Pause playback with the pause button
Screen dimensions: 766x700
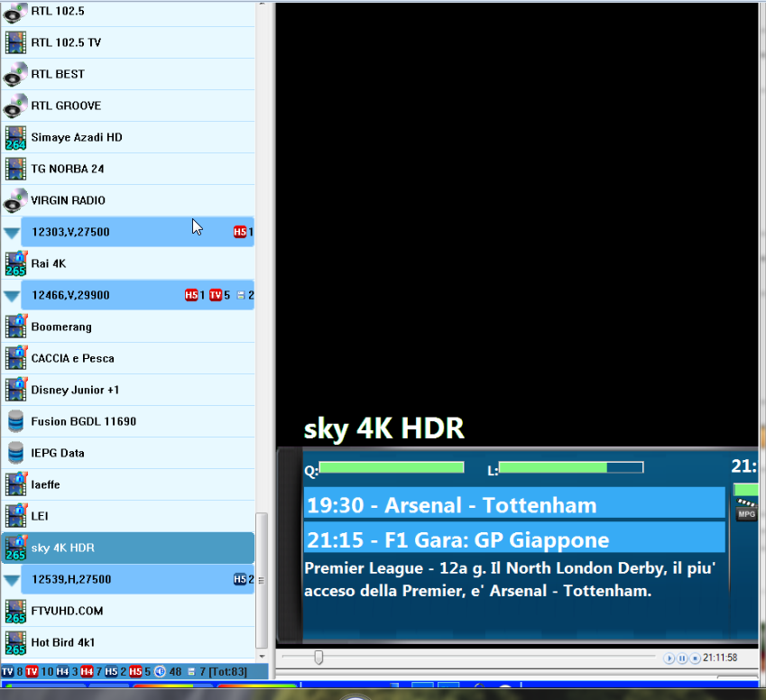(682, 659)
